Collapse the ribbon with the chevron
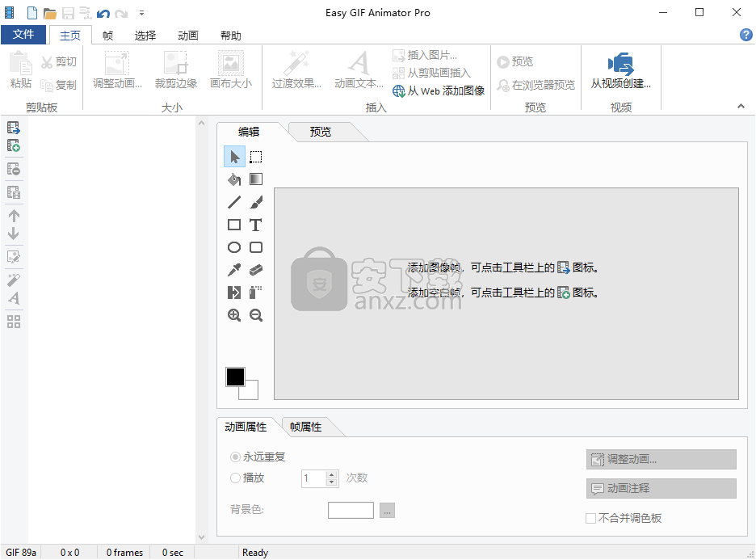The width and height of the screenshot is (756, 560). pos(741,106)
